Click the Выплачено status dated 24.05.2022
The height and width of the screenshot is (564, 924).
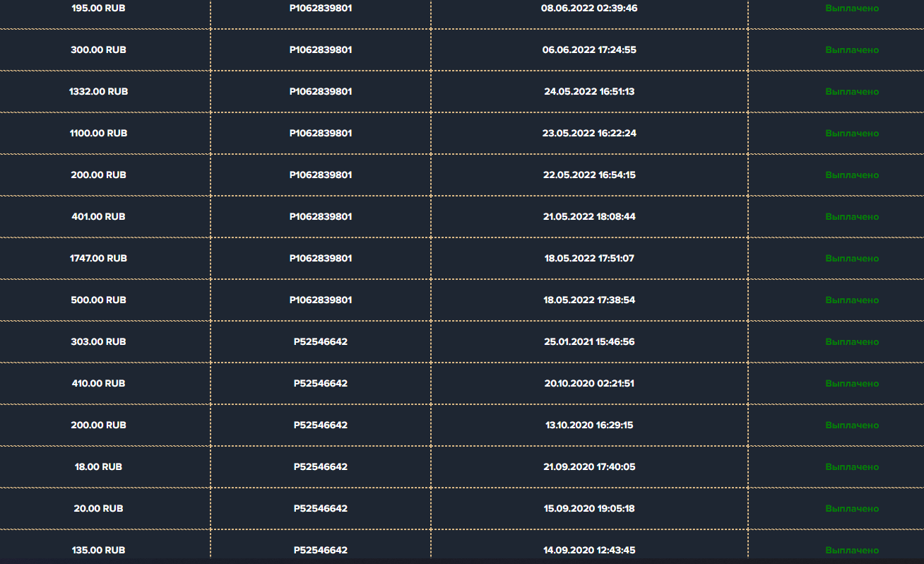point(852,92)
